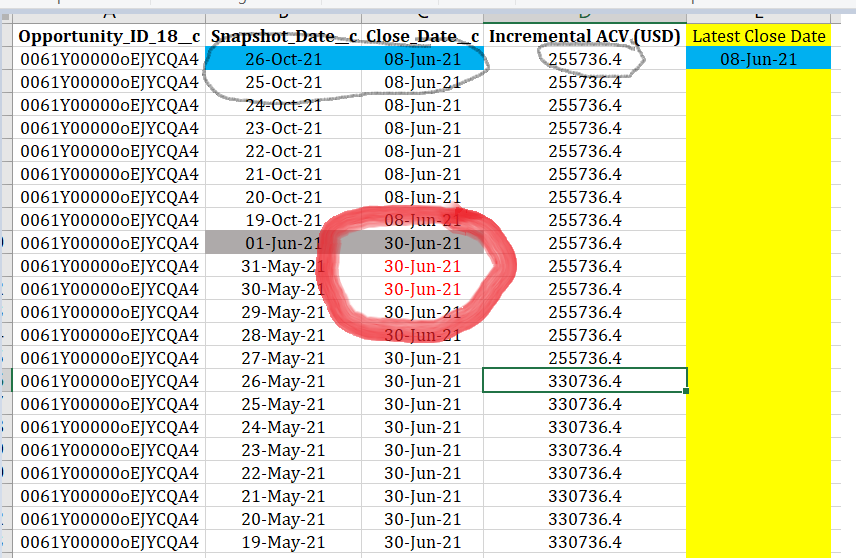Select the ACV value in the 22-May-21 row
The height and width of the screenshot is (558, 856).
585,473
